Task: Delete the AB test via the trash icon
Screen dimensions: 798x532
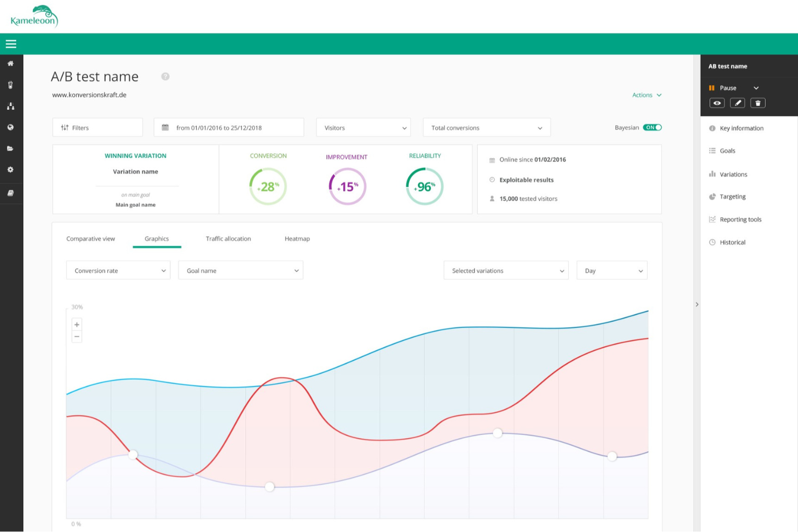Action: (758, 102)
